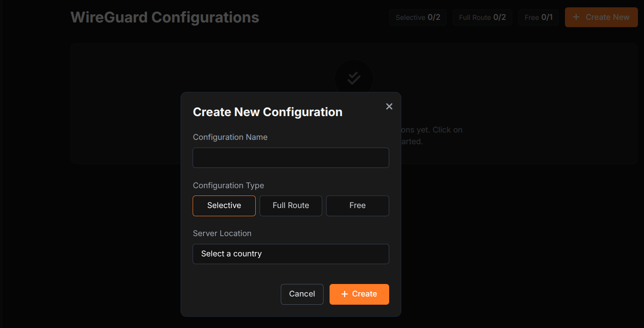Pick the Free configuration type
Screen dimensions: 644x328
358,205
